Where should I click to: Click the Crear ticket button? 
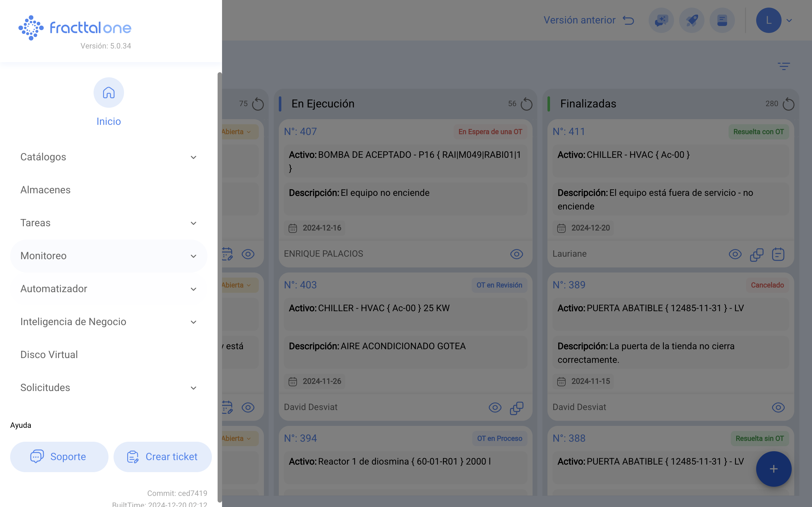point(162,457)
